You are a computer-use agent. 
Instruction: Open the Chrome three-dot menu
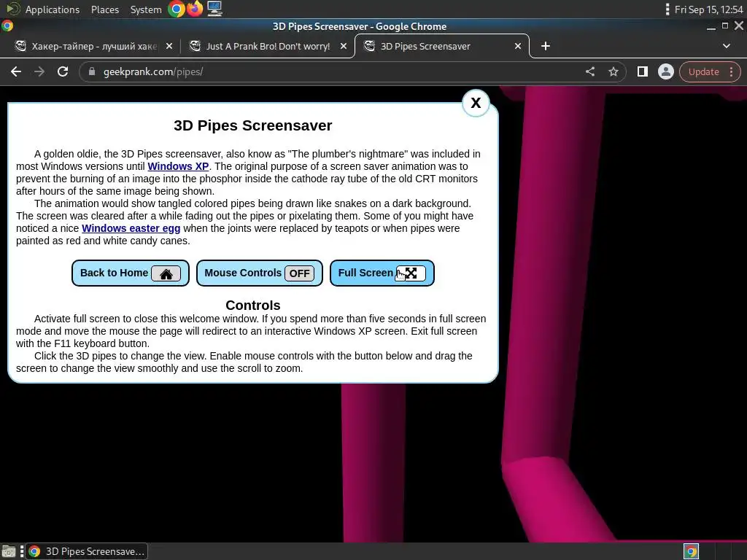732,72
